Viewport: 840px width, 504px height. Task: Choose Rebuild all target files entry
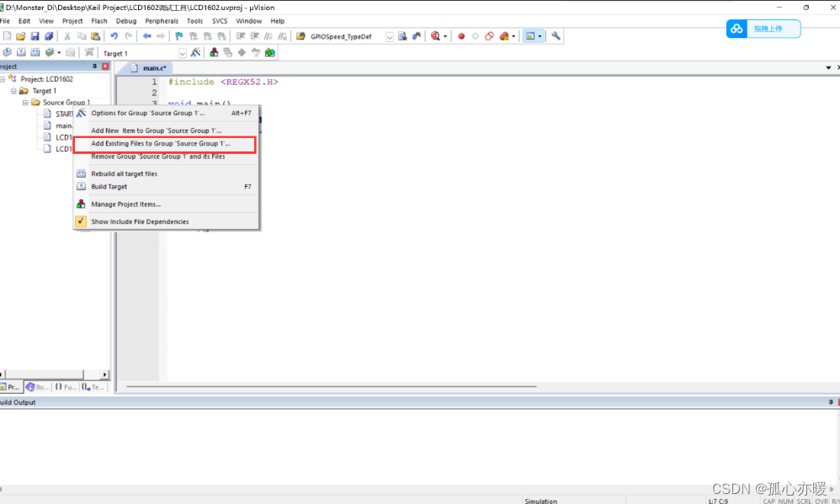pyautogui.click(x=166, y=174)
